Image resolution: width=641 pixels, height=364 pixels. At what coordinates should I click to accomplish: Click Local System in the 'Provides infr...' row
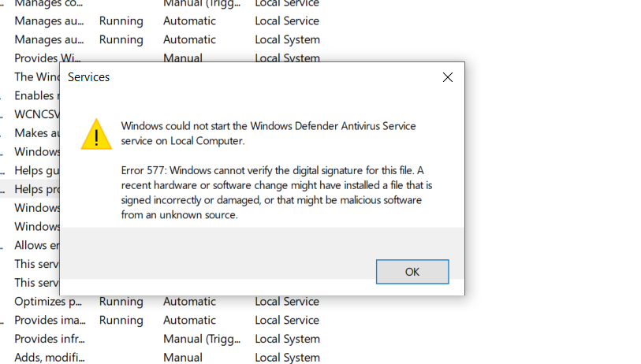(x=288, y=339)
